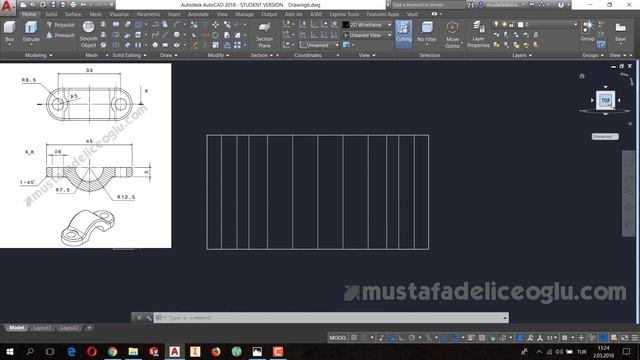640x360 pixels.
Task: Open File Explorer from the taskbar
Action: coord(133,351)
